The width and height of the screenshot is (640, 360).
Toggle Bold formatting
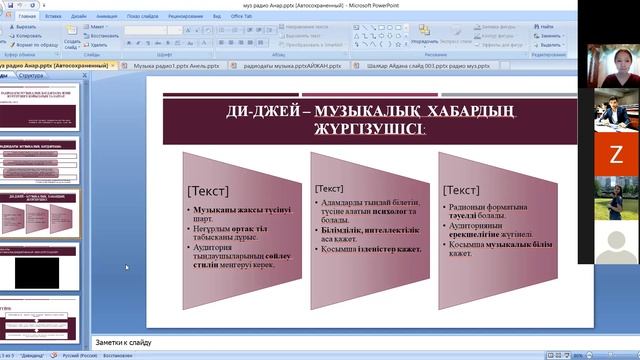click(129, 43)
